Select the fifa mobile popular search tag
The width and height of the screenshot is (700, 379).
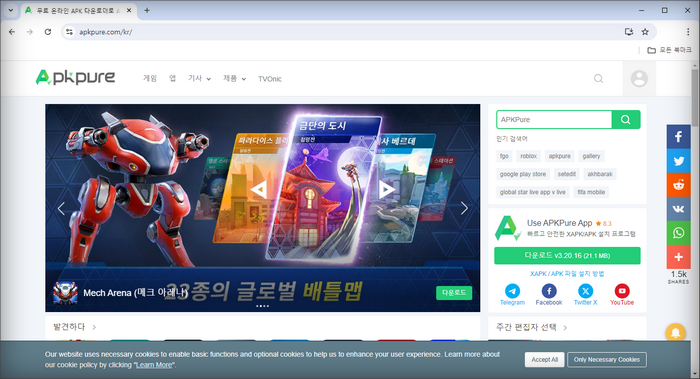591,192
